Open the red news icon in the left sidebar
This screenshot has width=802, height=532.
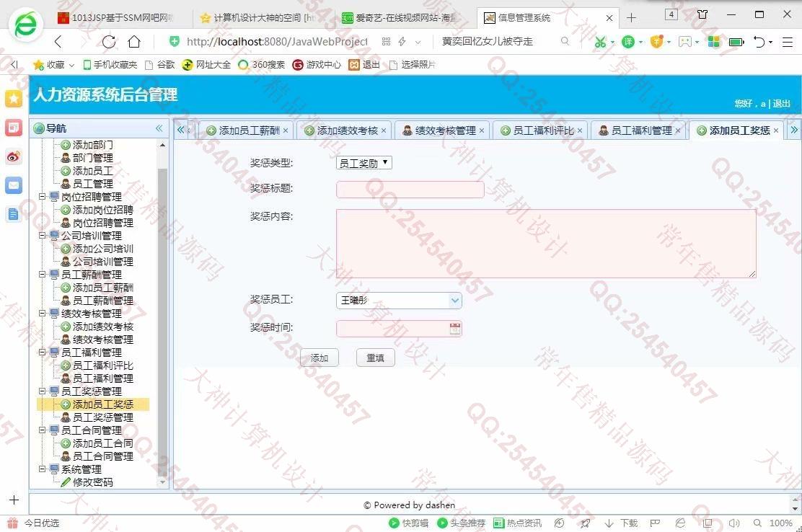click(13, 128)
